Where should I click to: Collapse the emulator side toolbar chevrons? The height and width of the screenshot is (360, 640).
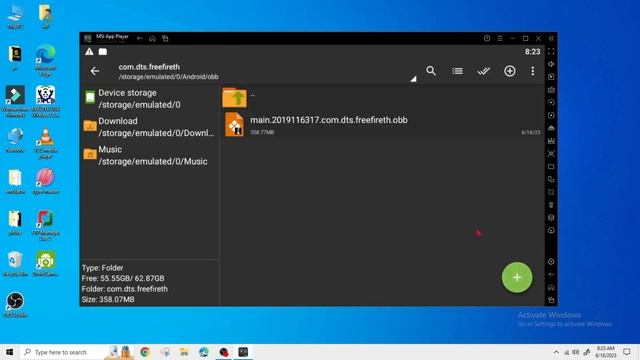pos(551,38)
